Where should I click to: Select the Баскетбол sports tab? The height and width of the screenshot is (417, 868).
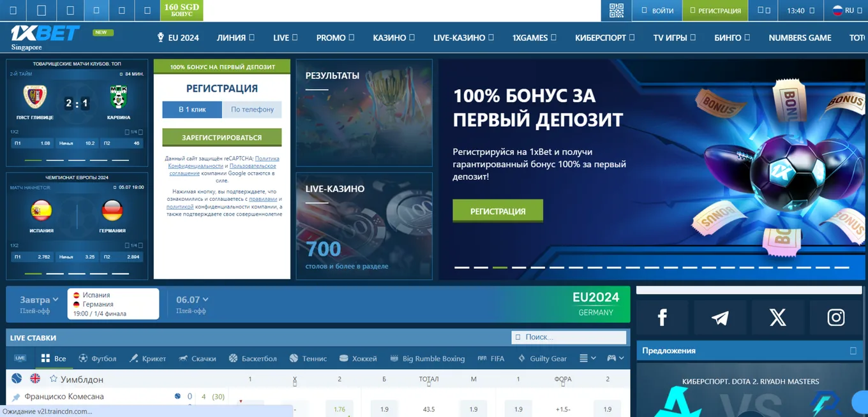click(x=252, y=358)
